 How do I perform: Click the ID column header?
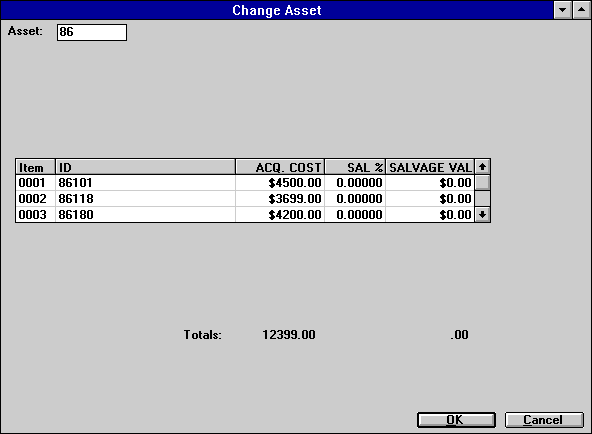click(x=145, y=167)
